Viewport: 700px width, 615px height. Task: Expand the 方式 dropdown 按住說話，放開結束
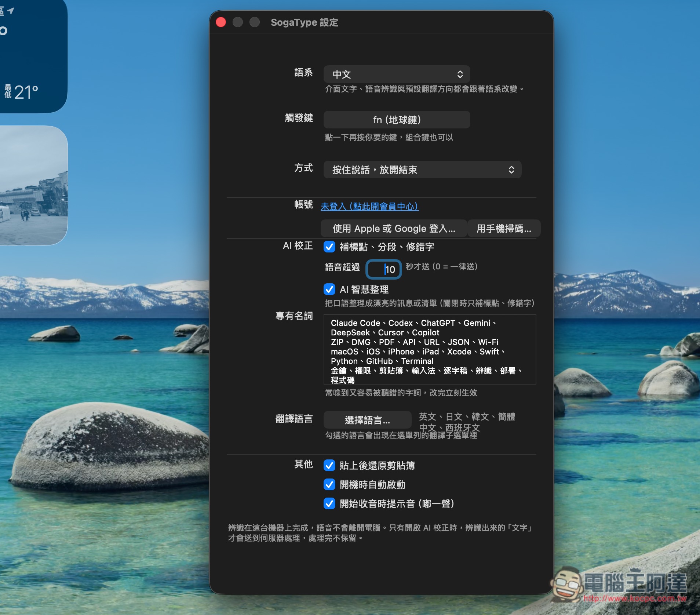point(422,170)
